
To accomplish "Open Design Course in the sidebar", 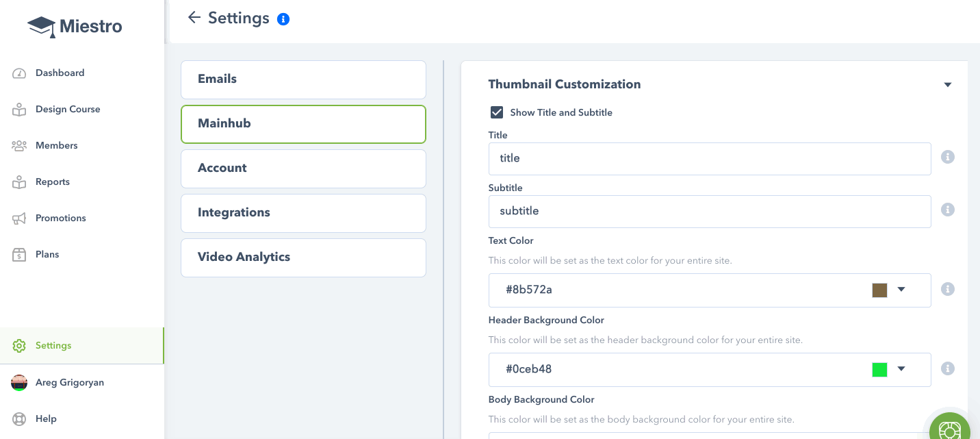I will pos(68,110).
